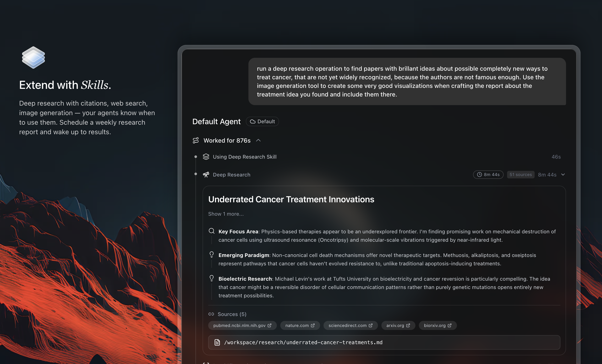Open the nature.com source link
This screenshot has width=602, height=364.
click(x=300, y=325)
